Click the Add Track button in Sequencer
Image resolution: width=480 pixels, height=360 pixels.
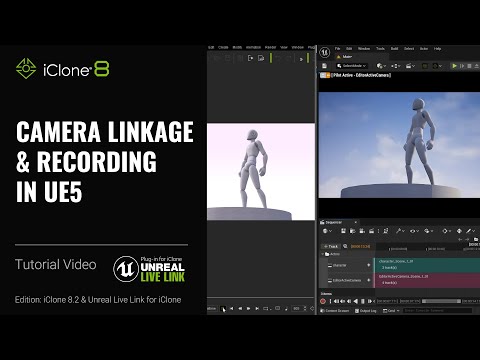tap(331, 246)
